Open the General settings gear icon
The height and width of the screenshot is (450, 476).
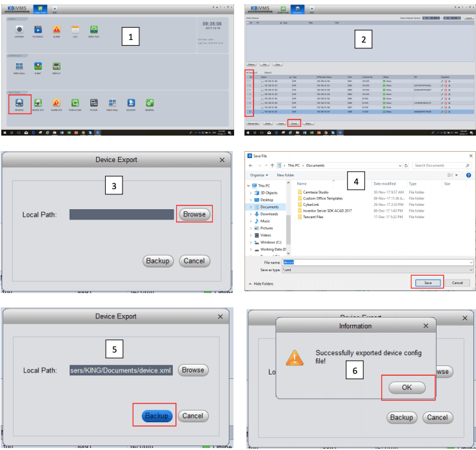point(150,103)
